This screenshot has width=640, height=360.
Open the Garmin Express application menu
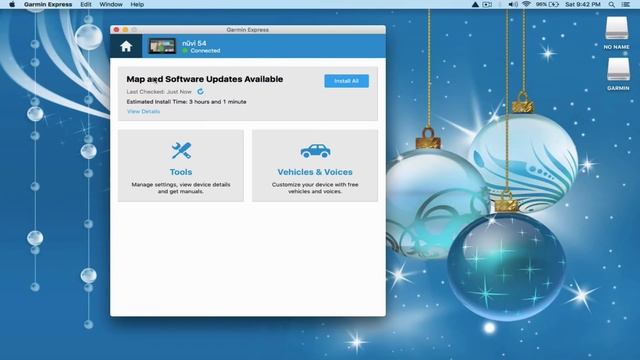(x=48, y=4)
